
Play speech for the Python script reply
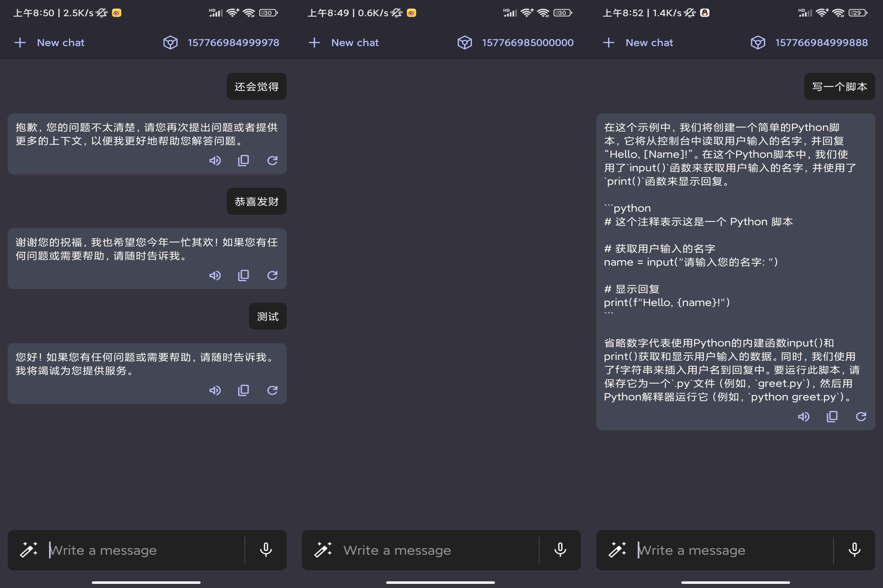coord(803,417)
